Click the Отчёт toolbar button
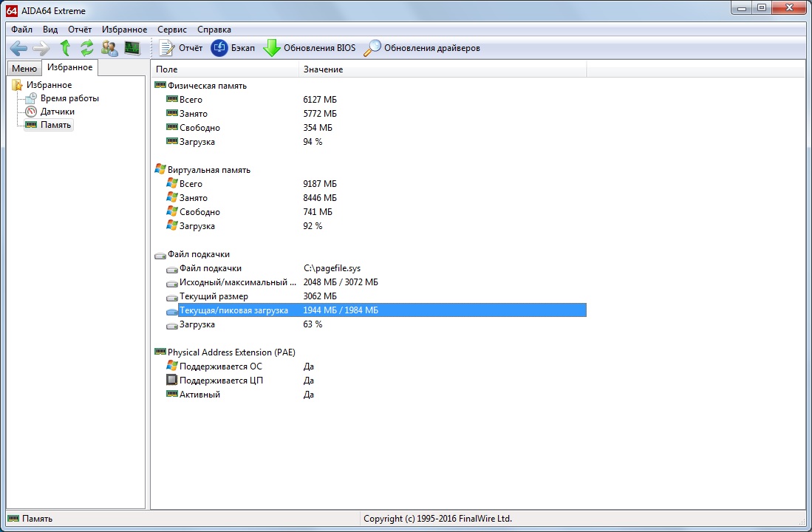 point(181,48)
